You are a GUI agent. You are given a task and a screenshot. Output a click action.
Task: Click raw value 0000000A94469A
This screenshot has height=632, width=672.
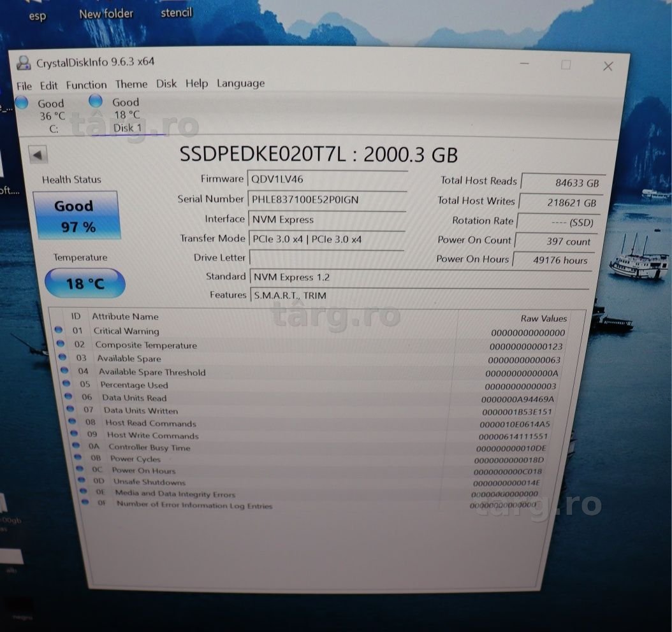click(x=517, y=399)
